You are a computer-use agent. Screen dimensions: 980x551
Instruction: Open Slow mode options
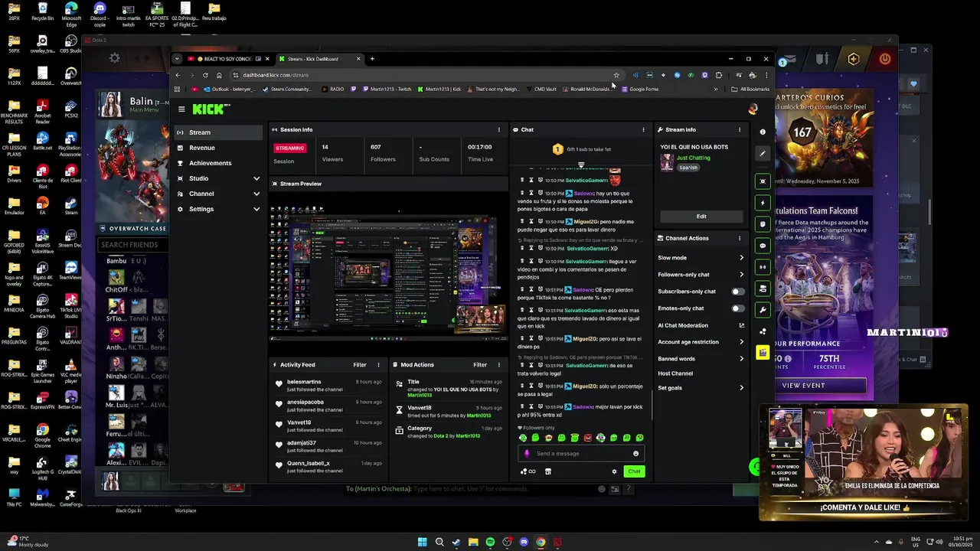click(x=701, y=258)
